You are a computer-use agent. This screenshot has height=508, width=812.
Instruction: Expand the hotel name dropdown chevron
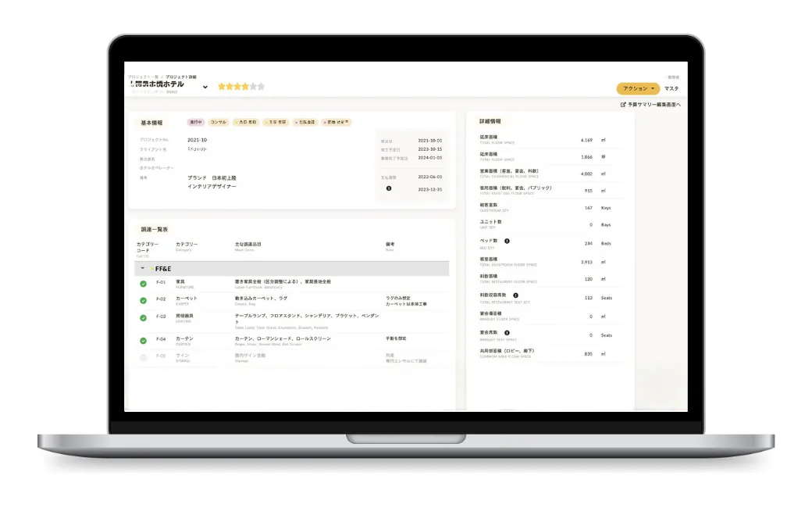tap(205, 87)
